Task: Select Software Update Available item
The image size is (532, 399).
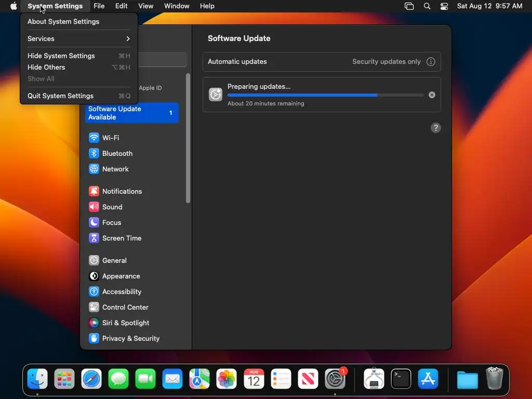Action: click(x=131, y=113)
